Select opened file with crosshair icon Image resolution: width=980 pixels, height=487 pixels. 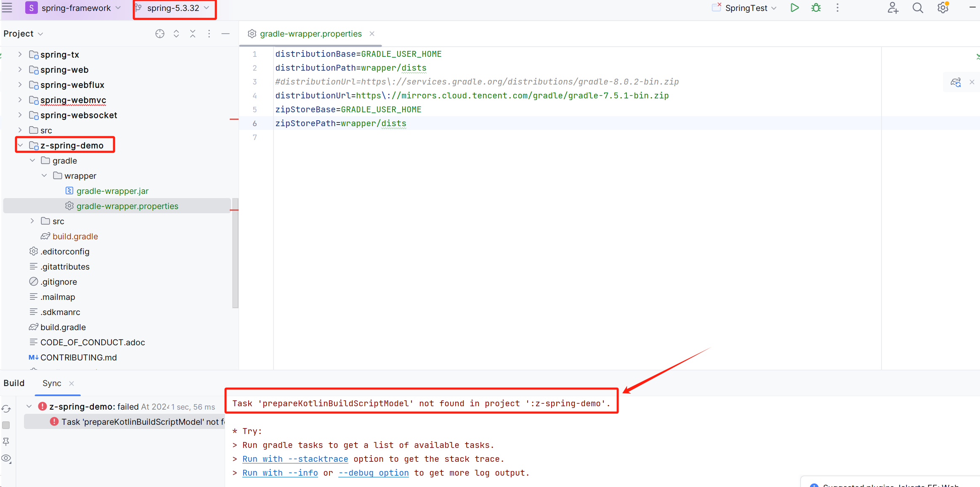[160, 34]
